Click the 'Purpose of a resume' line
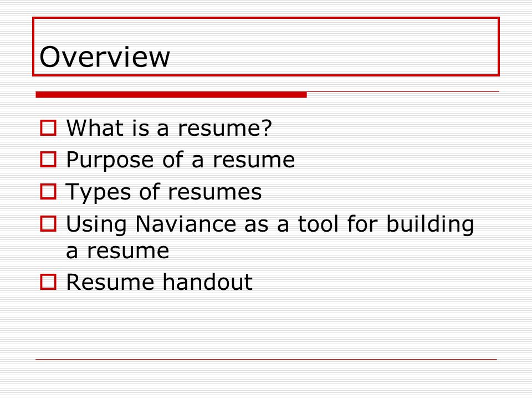 [x=181, y=160]
